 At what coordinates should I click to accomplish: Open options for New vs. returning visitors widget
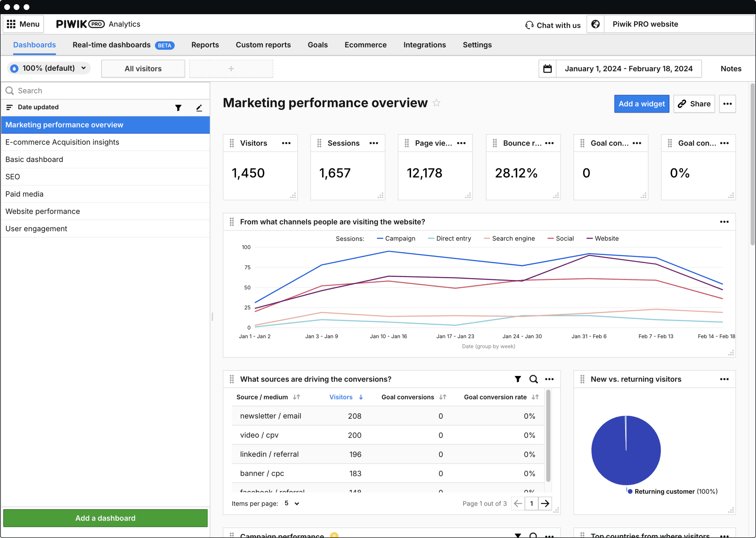click(724, 379)
